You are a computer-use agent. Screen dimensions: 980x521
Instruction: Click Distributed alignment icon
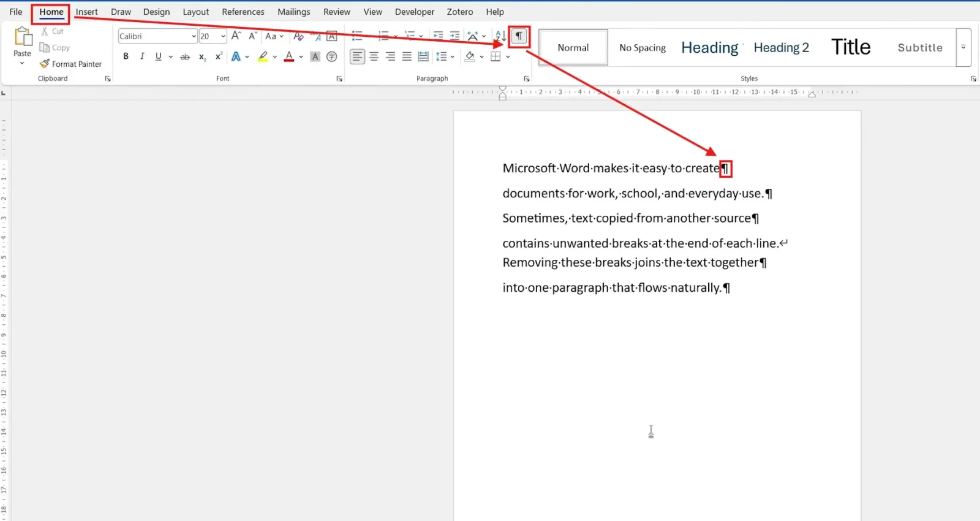point(423,56)
